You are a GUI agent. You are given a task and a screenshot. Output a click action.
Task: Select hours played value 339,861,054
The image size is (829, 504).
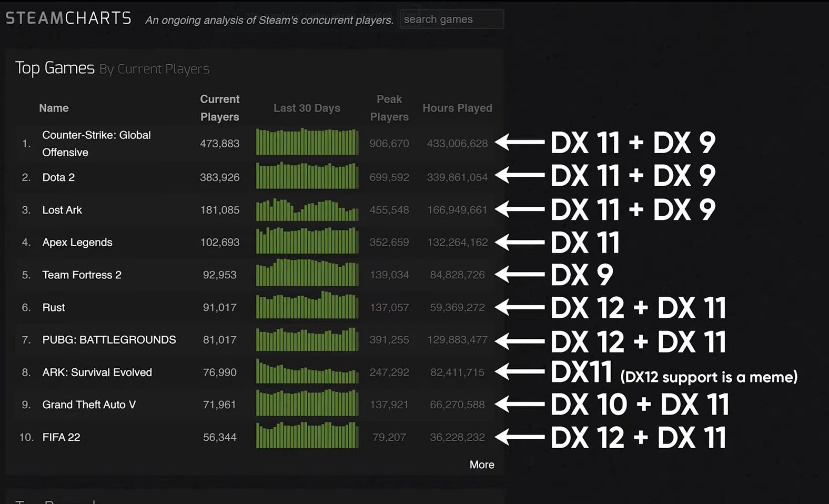(x=458, y=177)
